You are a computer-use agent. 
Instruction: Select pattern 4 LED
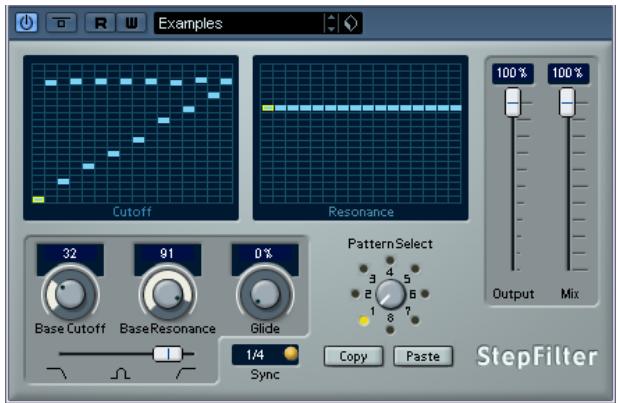[390, 260]
